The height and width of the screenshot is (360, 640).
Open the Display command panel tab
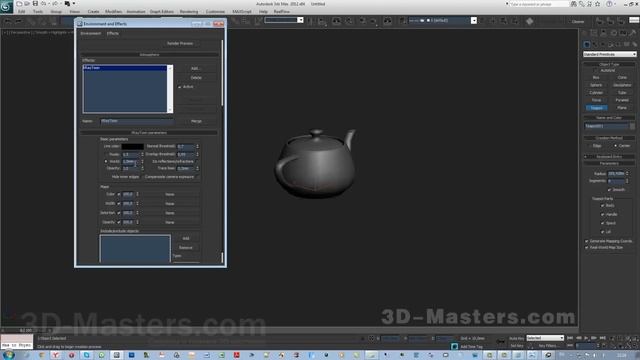click(622, 33)
